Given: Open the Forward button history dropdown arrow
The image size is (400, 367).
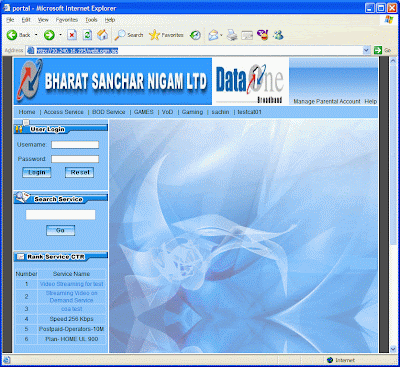Looking at the screenshot, I should [60, 35].
